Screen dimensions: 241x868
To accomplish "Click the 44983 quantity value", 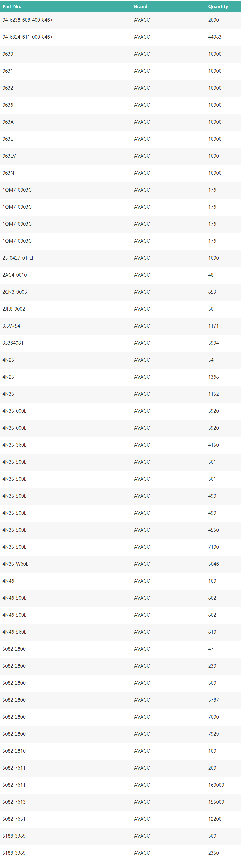I will coord(215,37).
